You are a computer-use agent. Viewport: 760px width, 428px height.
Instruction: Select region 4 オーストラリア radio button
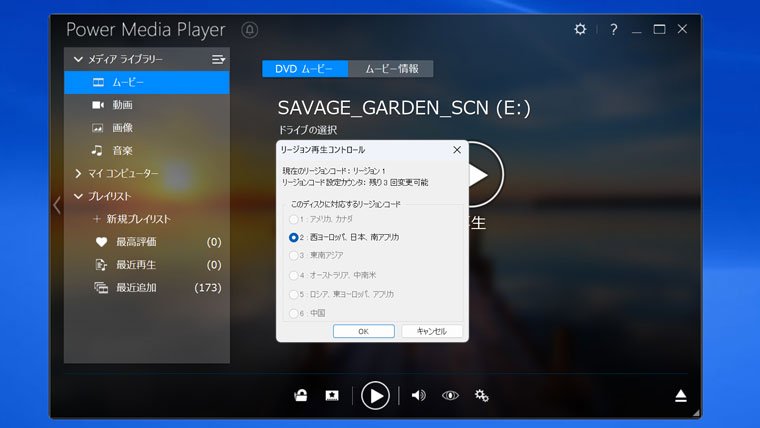coord(293,275)
